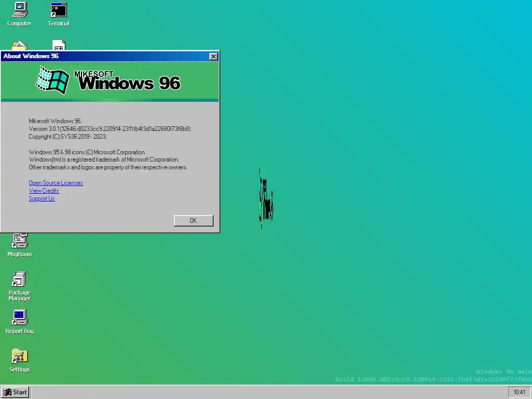
Task: Launch the Terminal desktop icon
Action: click(59, 14)
